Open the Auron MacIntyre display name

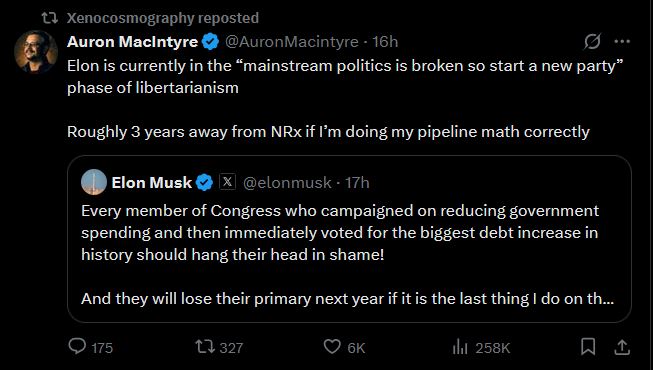pyautogui.click(x=132, y=42)
